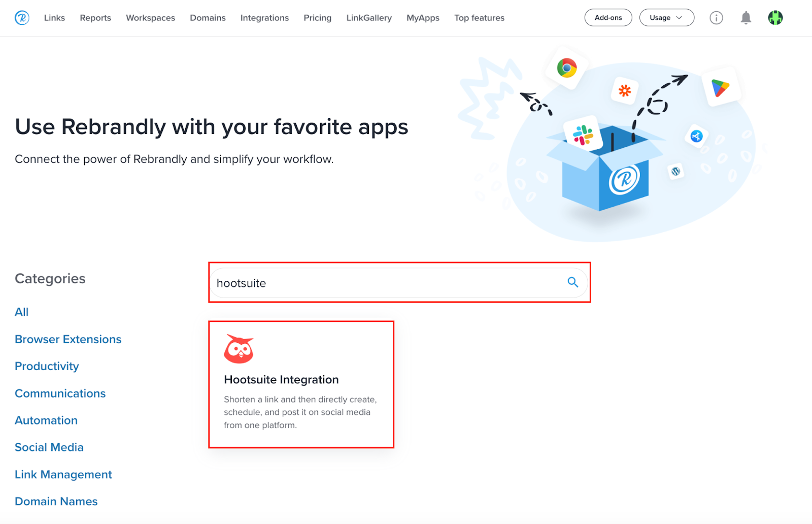Click the Google Play icon in the illustration
The height and width of the screenshot is (524, 812).
click(720, 87)
